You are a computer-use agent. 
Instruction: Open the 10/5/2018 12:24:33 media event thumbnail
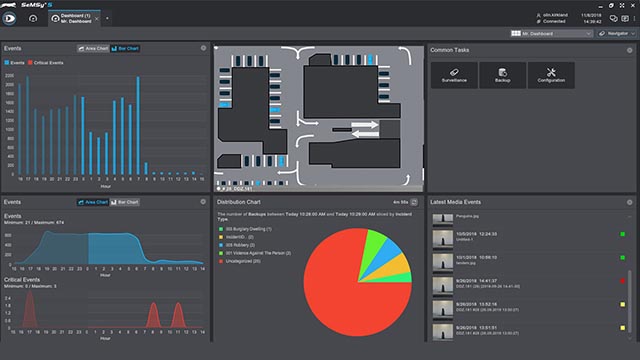click(x=443, y=239)
